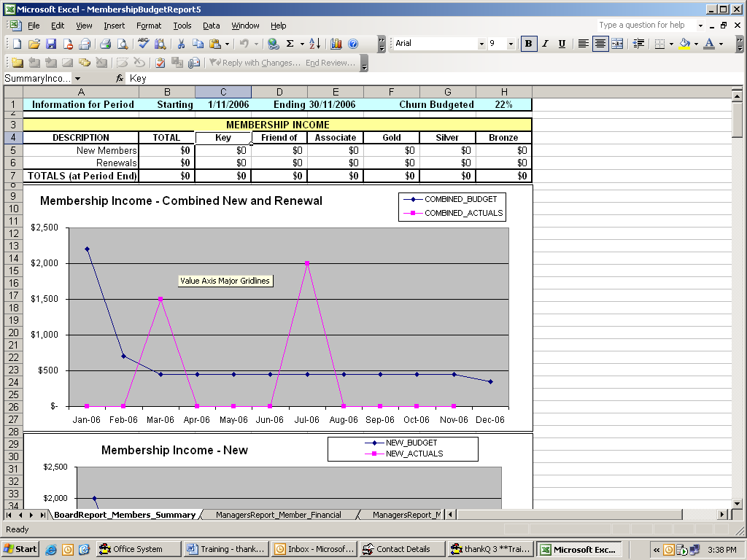Click the Merge and Center icon

(x=617, y=44)
